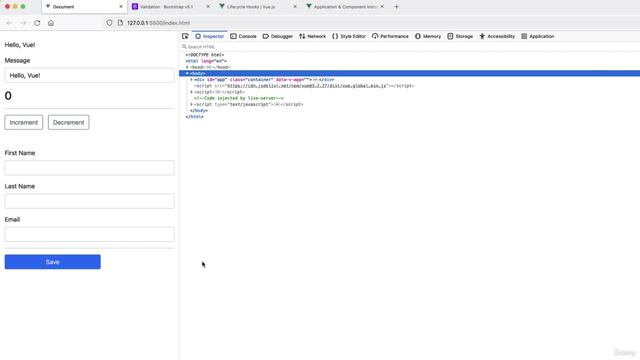Close the Lifecycle Hooks tab

(295, 7)
